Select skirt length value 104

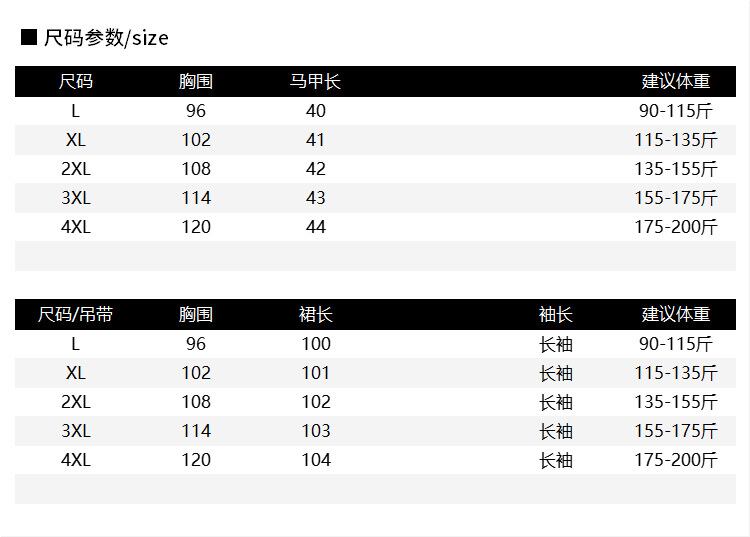pos(315,460)
